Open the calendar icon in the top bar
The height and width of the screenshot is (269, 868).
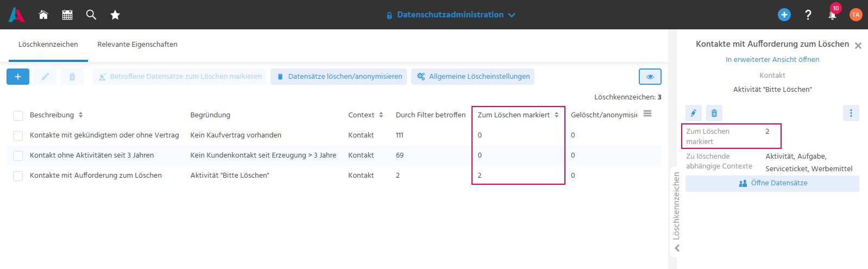(67, 15)
